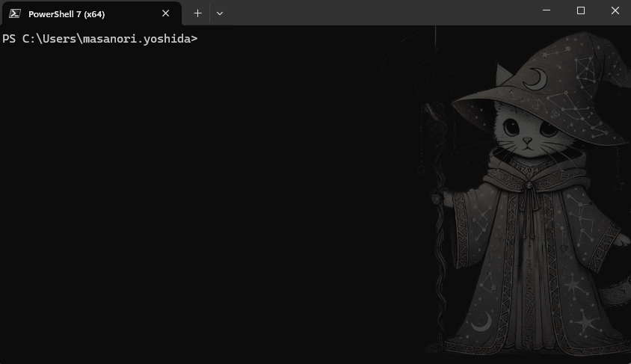631x364 pixels.
Task: Close the PowerShell 7 (x64) tab
Action: (165, 13)
